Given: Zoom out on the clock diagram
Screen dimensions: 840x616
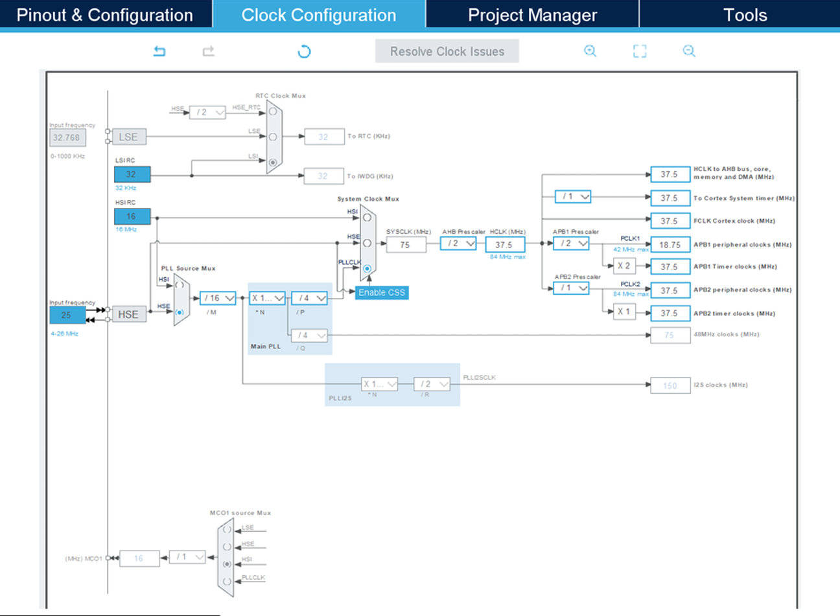Looking at the screenshot, I should click(x=689, y=51).
